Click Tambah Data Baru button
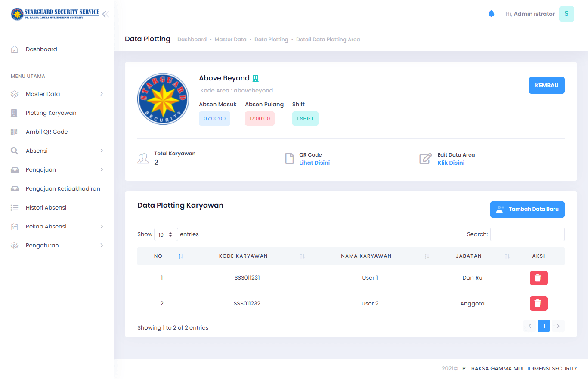Screen dimensions: 588x379 click(x=527, y=210)
